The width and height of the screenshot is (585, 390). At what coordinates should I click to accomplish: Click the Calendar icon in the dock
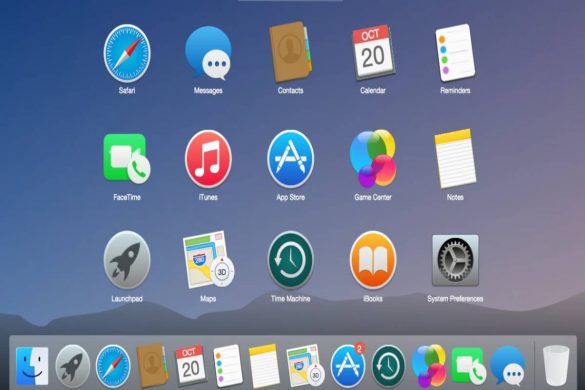pyautogui.click(x=191, y=365)
